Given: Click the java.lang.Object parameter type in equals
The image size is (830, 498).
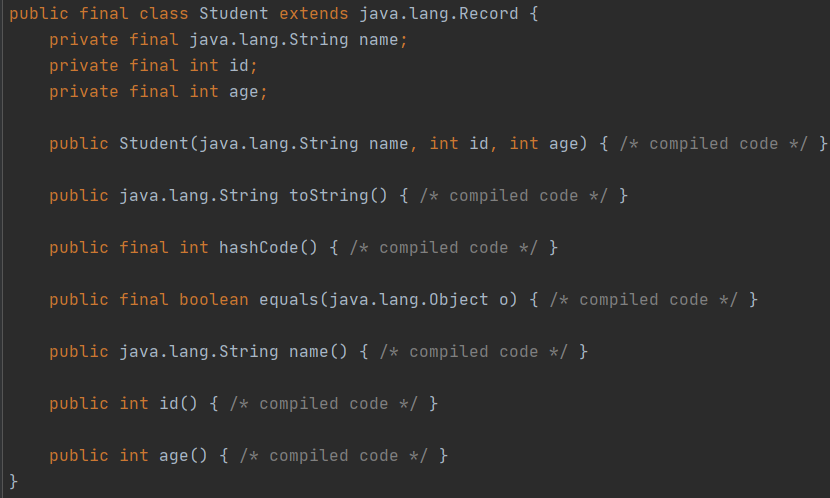Looking at the screenshot, I should pyautogui.click(x=409, y=300).
